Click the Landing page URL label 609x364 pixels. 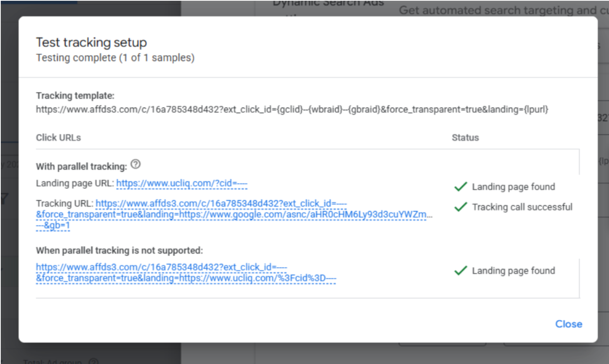(x=75, y=184)
